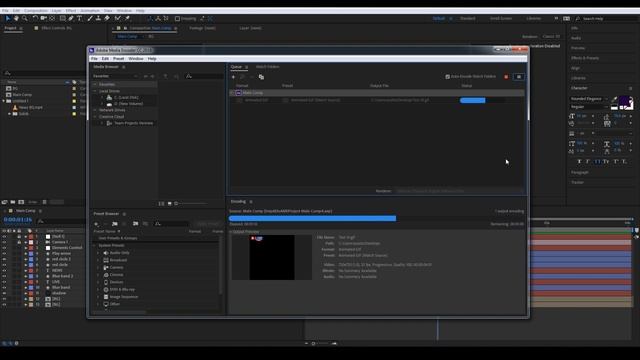Click the Character panel fill color swatch
The width and height of the screenshot is (640, 360).
tap(625, 101)
